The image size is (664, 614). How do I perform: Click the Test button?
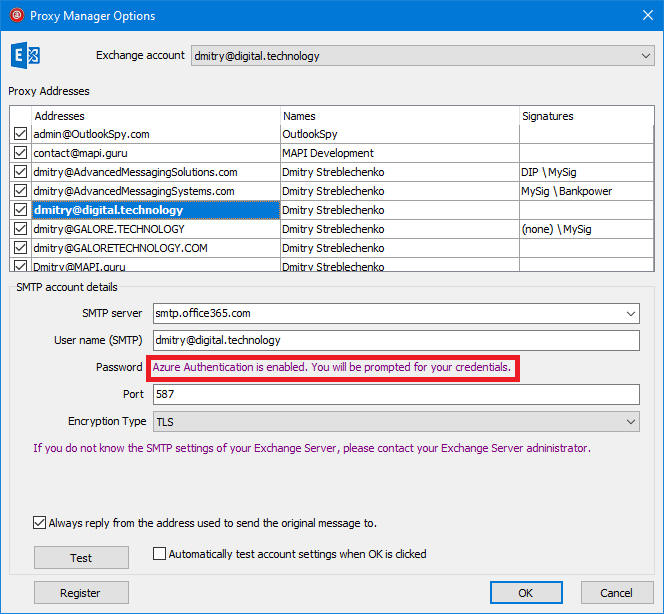point(81,558)
